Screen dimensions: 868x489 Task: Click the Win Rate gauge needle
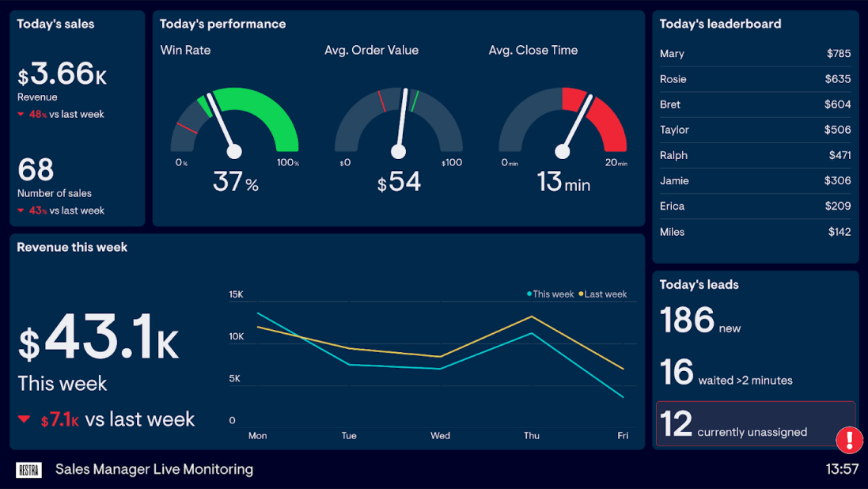[222, 126]
